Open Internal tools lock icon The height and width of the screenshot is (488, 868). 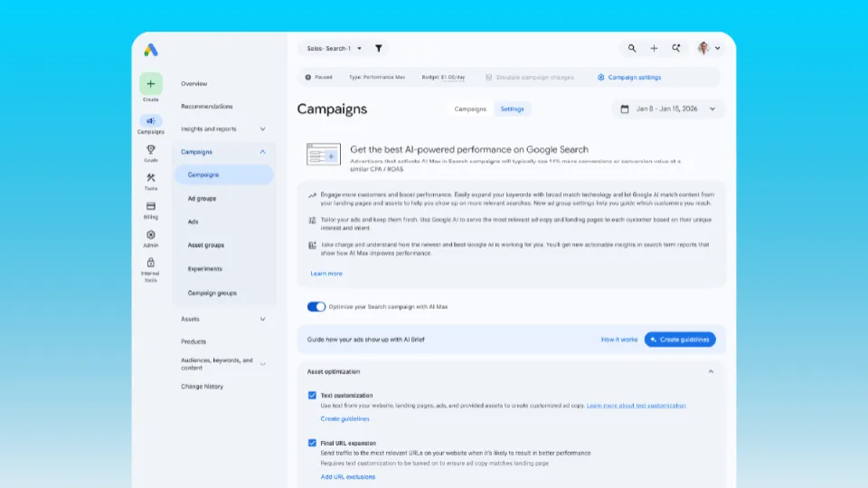(151, 263)
